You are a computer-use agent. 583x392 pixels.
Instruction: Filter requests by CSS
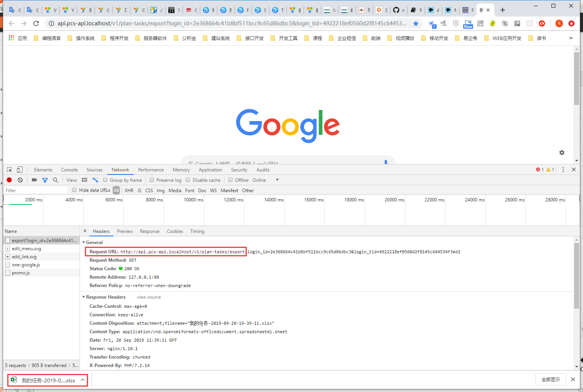[149, 191]
